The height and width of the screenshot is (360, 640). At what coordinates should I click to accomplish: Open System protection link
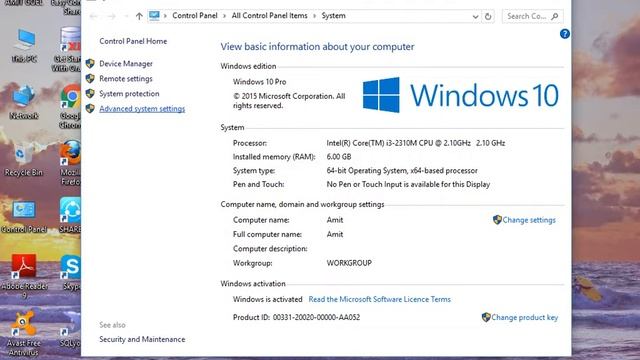[x=129, y=93]
